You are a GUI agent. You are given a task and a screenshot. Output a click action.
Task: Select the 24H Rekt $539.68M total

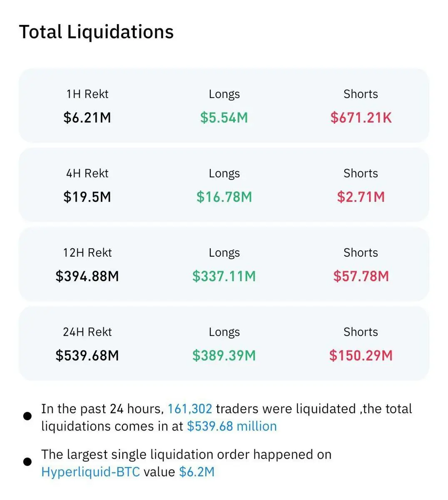(87, 355)
